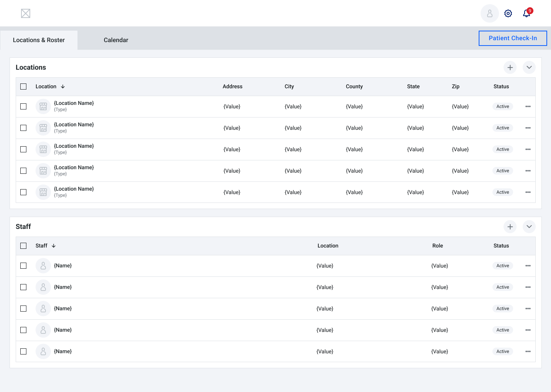The height and width of the screenshot is (392, 551).
Task: Add a new staff member with plus icon
Action: [x=510, y=227]
